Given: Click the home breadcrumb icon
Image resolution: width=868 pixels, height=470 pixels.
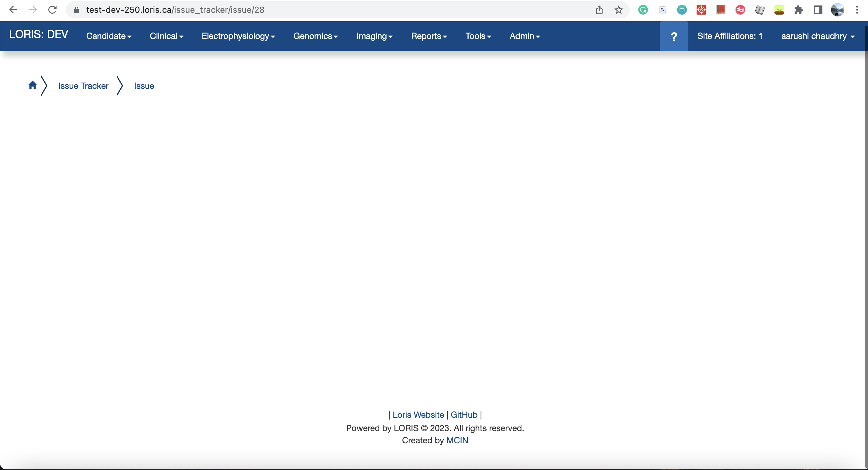Looking at the screenshot, I should (32, 85).
